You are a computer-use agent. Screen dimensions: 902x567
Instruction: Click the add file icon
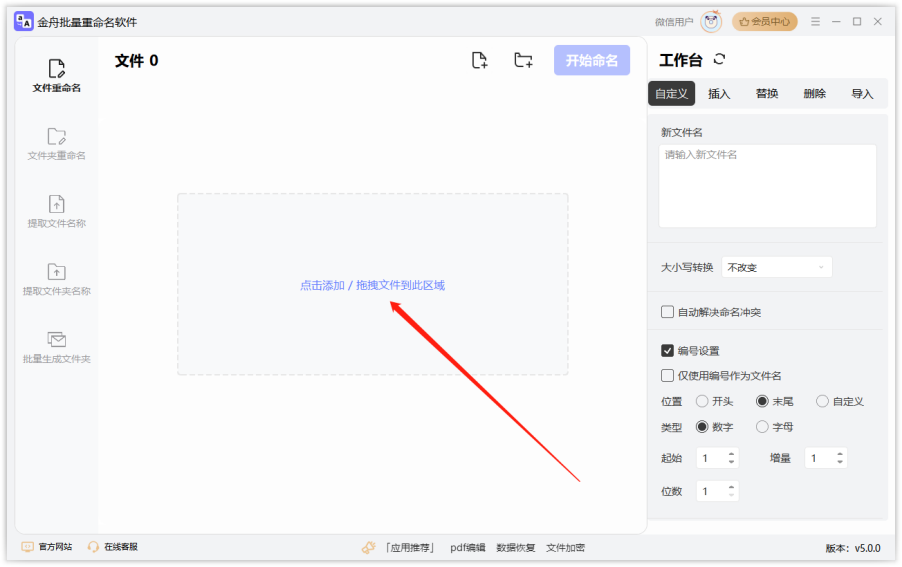point(479,60)
